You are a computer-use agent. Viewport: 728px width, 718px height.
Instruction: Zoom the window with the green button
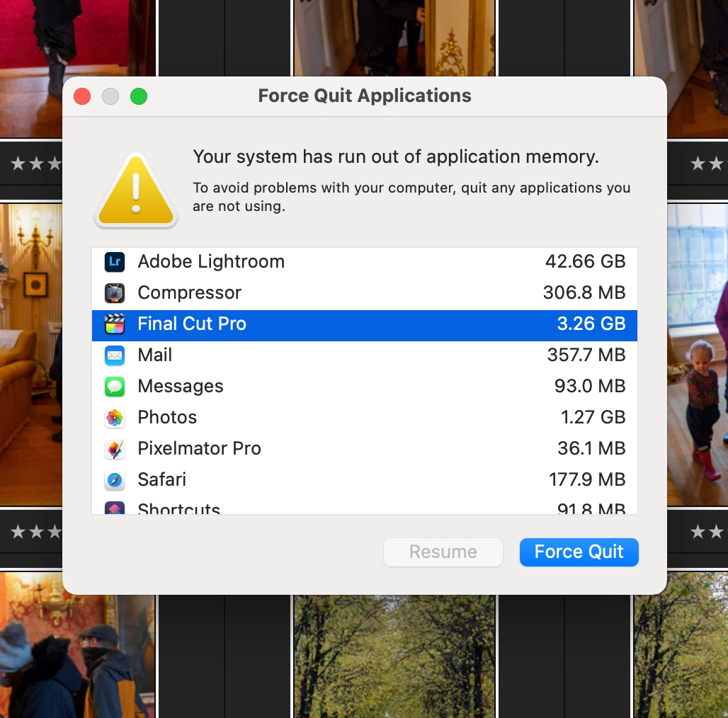pyautogui.click(x=139, y=96)
